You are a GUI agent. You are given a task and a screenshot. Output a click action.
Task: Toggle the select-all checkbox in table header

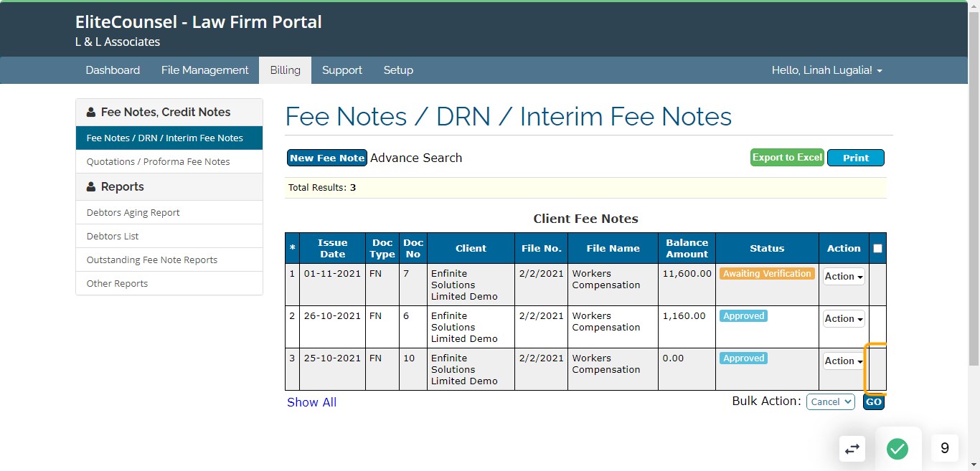click(877, 249)
